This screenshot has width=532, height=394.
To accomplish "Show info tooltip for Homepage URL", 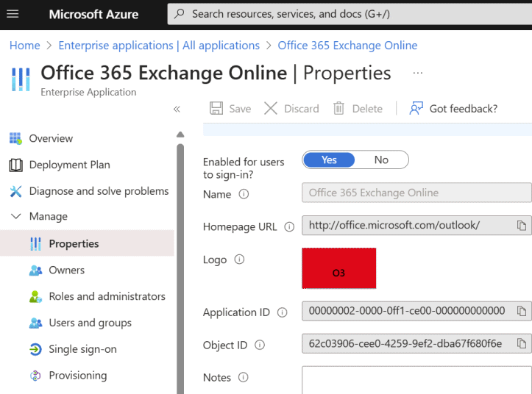I will [289, 226].
